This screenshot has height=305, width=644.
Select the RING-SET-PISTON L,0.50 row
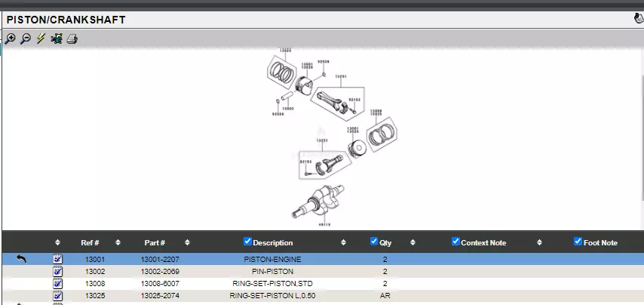272,296
